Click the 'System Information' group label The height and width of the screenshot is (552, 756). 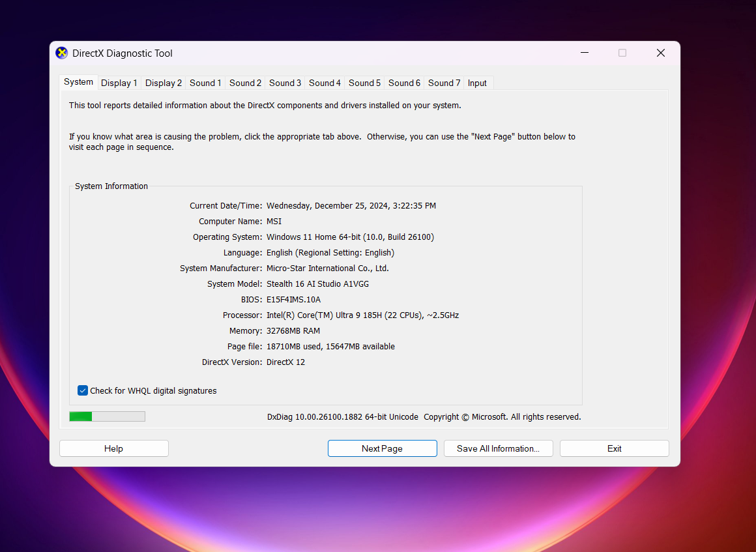(111, 186)
